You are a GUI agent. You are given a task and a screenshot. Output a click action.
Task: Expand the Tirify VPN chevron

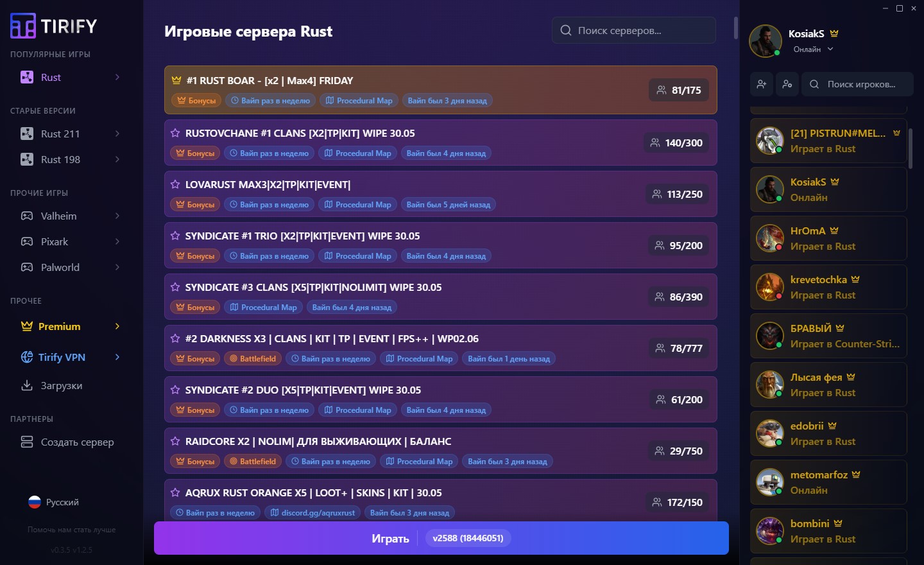pyautogui.click(x=117, y=357)
